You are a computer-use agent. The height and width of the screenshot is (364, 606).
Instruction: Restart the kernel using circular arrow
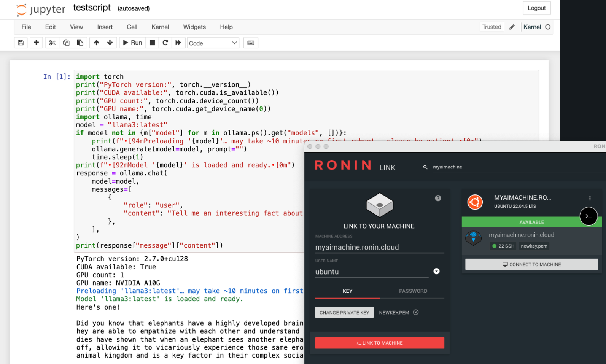[165, 43]
